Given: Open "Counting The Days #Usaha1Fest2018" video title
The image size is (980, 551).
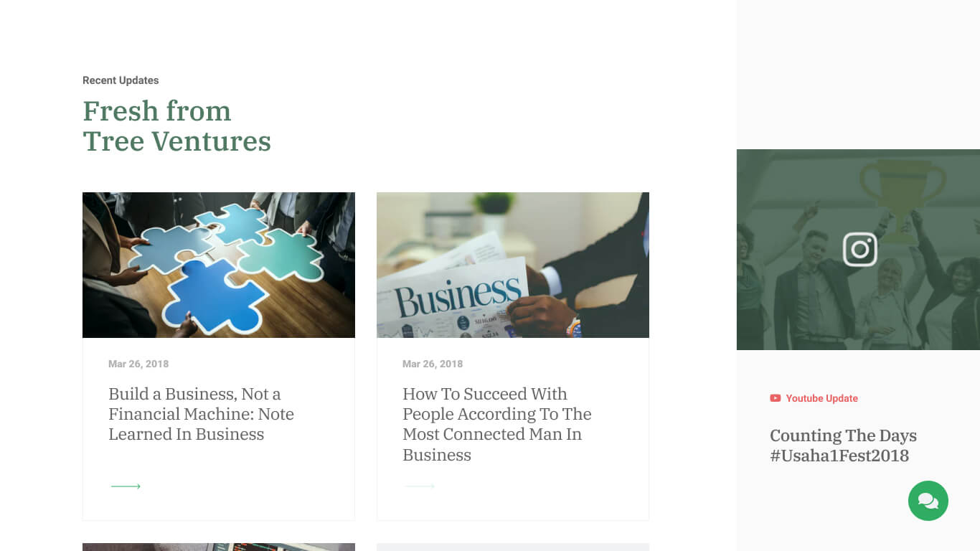Looking at the screenshot, I should click(843, 446).
